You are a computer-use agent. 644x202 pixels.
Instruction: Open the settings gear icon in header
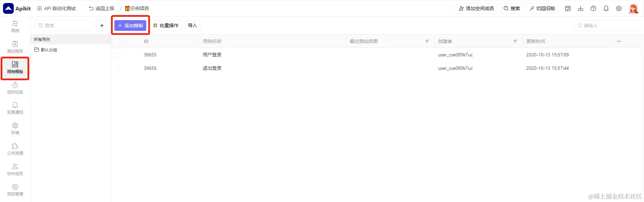[x=619, y=8]
